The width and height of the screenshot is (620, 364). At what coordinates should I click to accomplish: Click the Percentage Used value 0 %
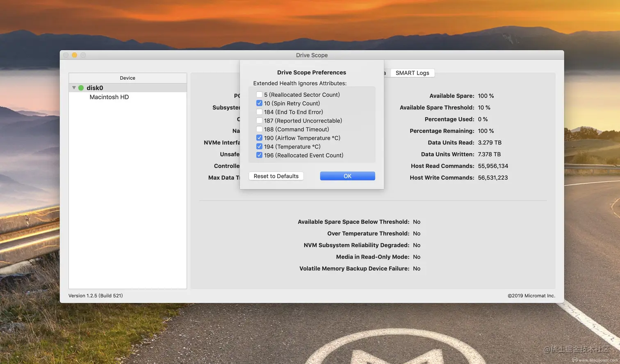click(483, 119)
